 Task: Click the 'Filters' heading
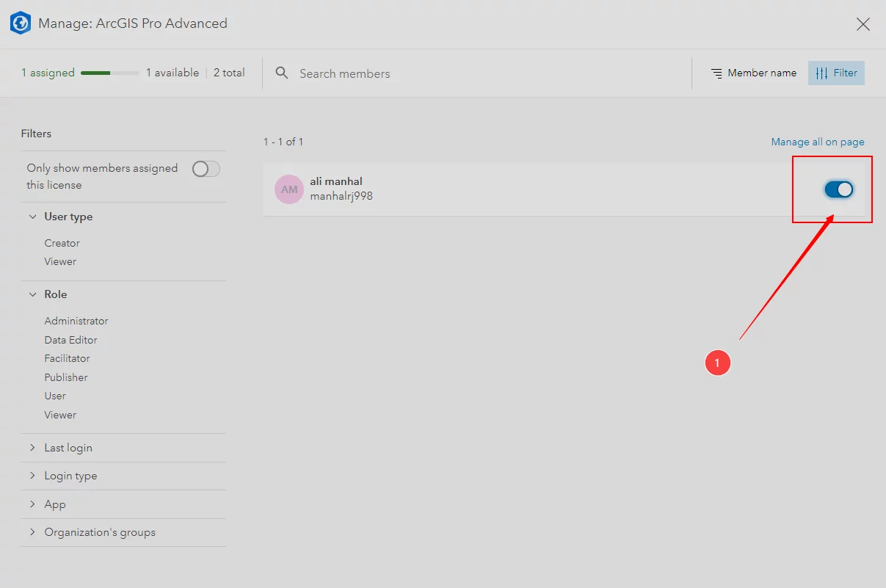36,134
